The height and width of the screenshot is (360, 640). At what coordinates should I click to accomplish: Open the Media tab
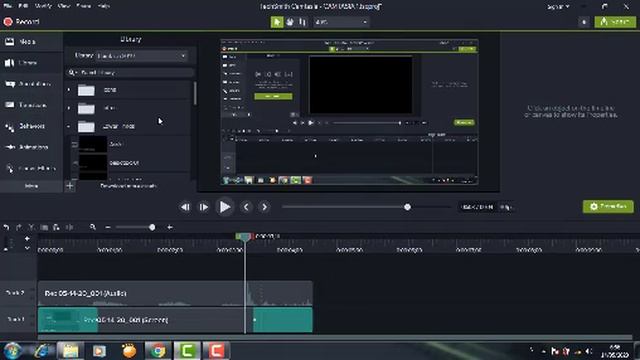click(31, 42)
